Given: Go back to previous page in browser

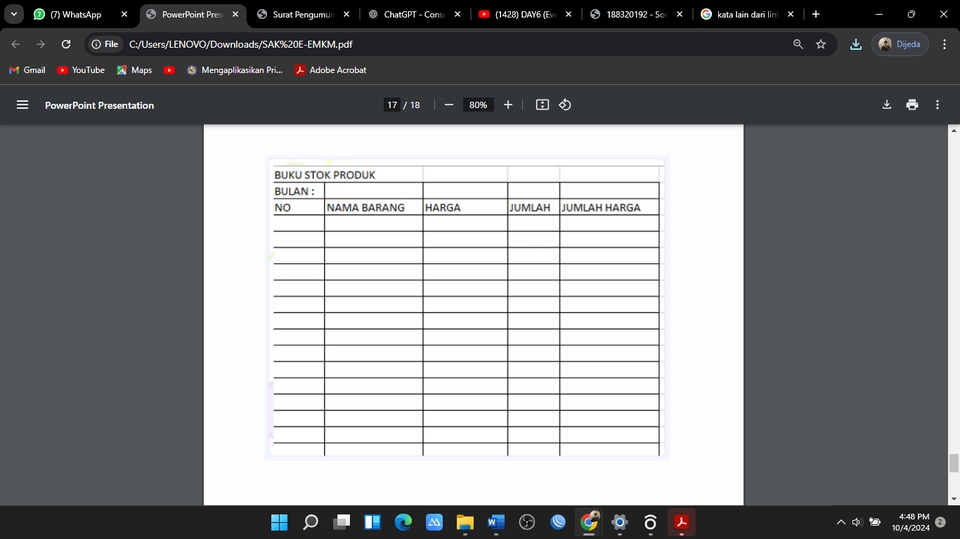Looking at the screenshot, I should coord(15,44).
